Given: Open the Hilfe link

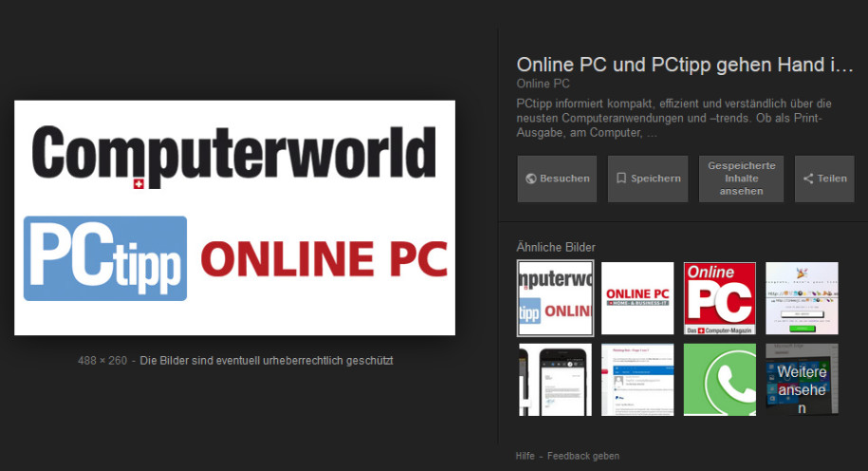Looking at the screenshot, I should coord(526,456).
